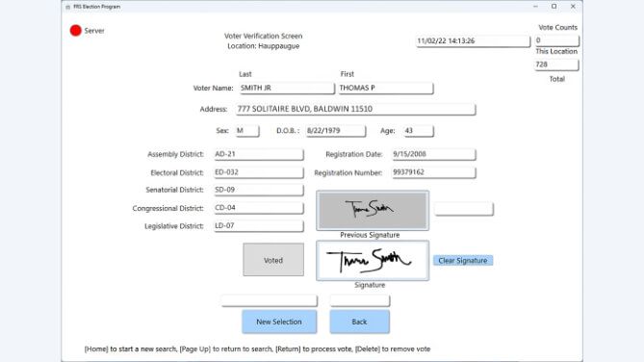Click the Registration Number label
The width and height of the screenshot is (644, 362).
pyautogui.click(x=348, y=173)
